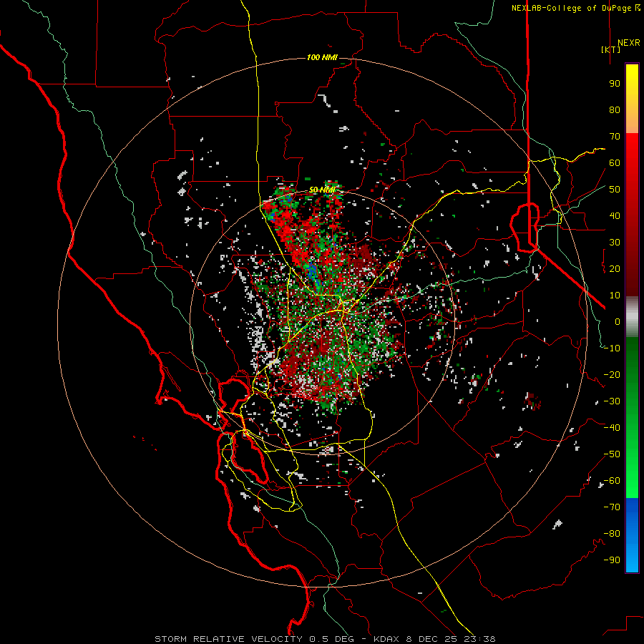
Task: Click the -30 value on velocity scale
Action: (612, 401)
